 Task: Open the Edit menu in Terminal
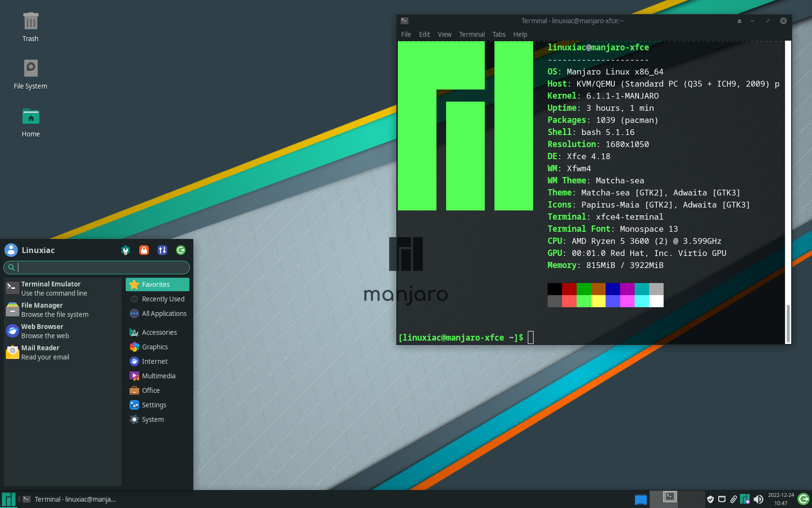[x=424, y=34]
